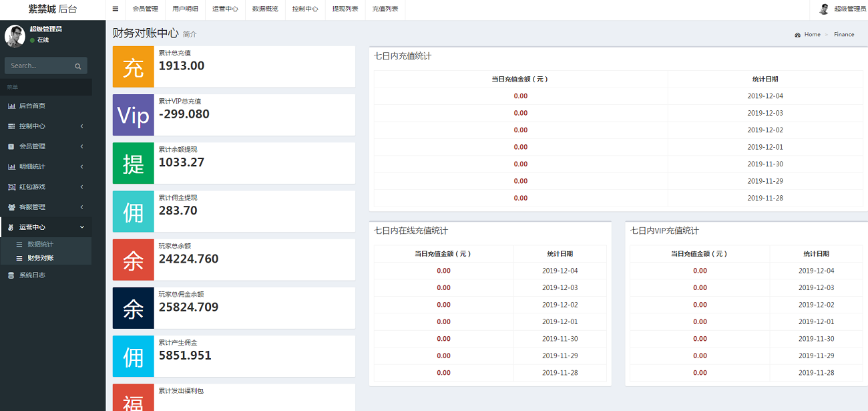Switch to 数据概览 in the top bar
Screen dimensions: 868x411
tap(264, 9)
